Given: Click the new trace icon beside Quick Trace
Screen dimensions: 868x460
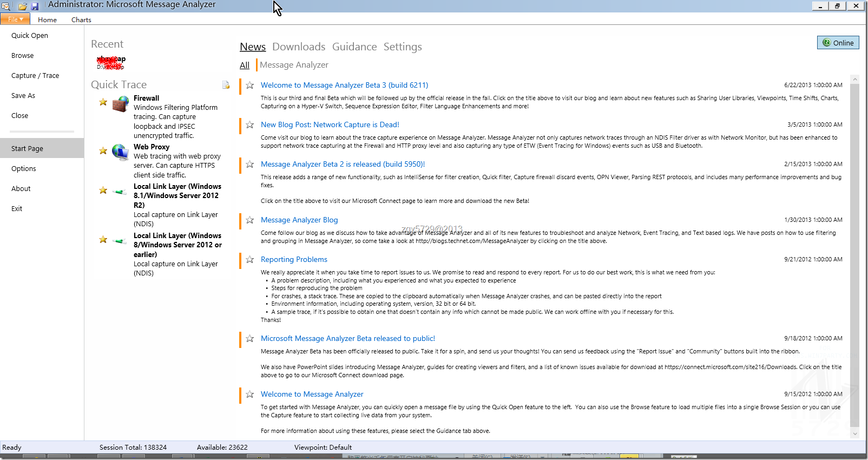Looking at the screenshot, I should 226,85.
